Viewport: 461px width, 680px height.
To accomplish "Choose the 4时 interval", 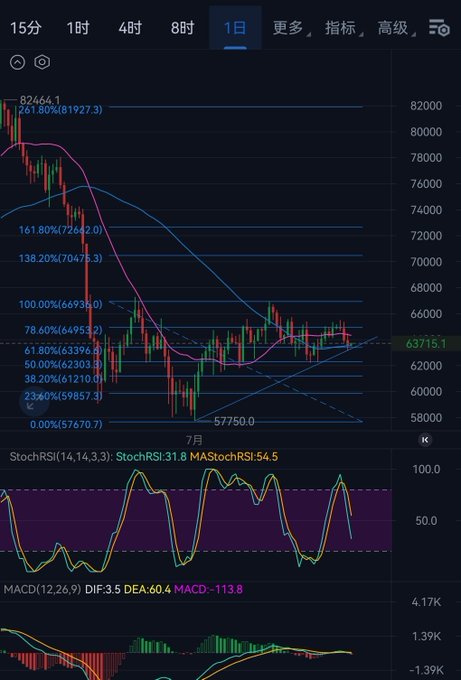I will pos(130,28).
